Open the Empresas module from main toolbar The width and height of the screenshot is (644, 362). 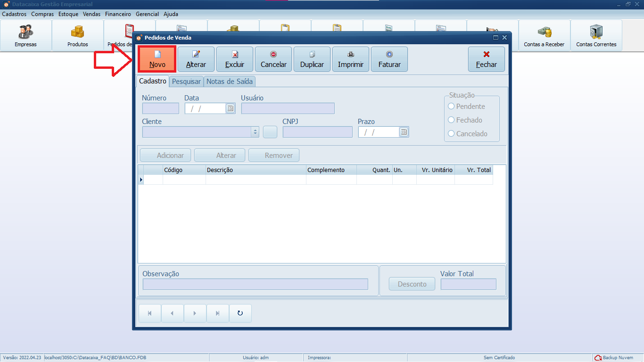[25, 35]
